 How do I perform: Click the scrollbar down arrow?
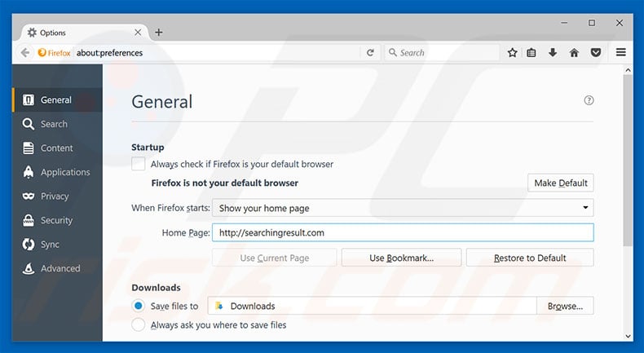tap(628, 336)
